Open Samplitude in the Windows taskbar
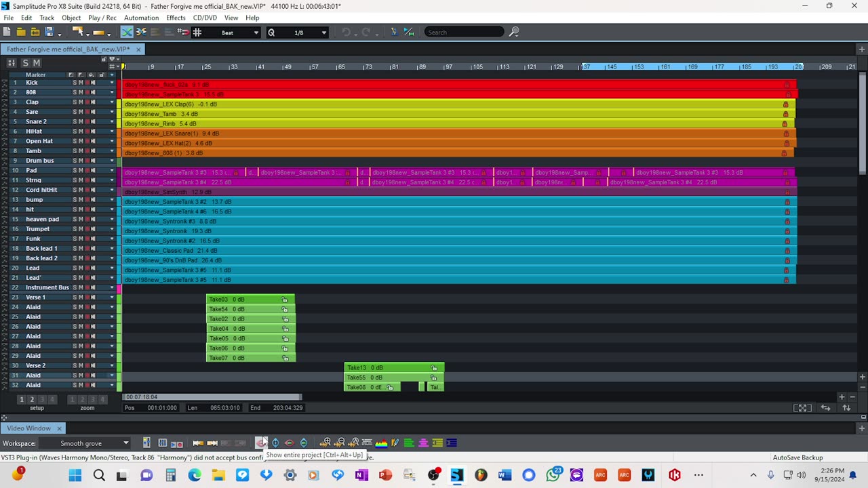This screenshot has width=868, height=488. tap(457, 475)
